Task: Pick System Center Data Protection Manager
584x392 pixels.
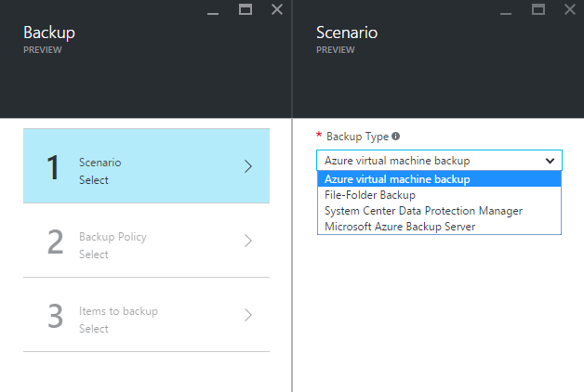Action: [439, 211]
